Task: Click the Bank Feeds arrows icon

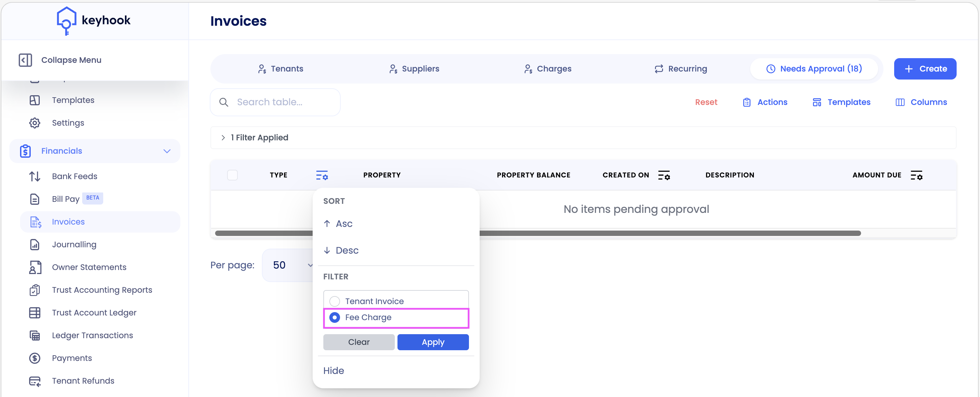Action: (35, 176)
